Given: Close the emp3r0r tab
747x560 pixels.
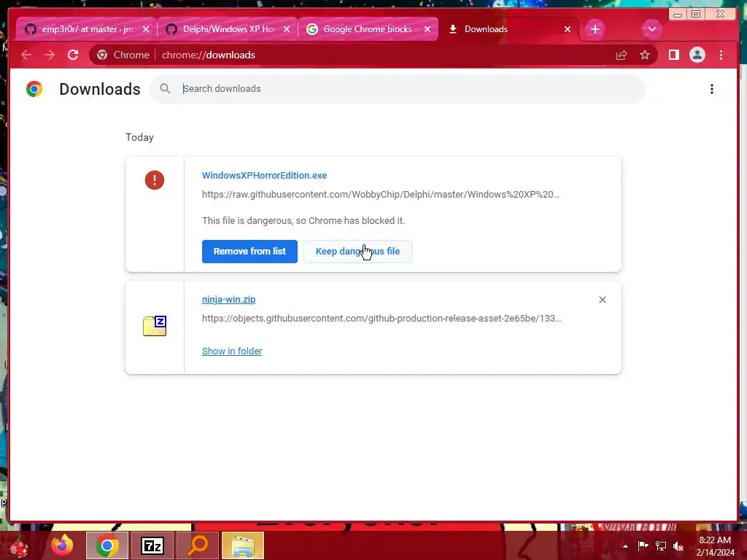Looking at the screenshot, I should (146, 29).
